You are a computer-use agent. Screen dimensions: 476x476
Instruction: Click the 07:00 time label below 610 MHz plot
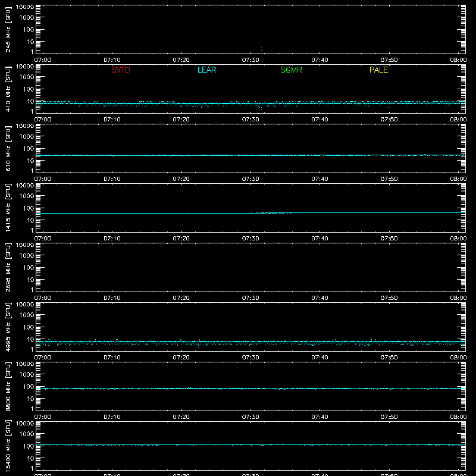[x=43, y=179]
